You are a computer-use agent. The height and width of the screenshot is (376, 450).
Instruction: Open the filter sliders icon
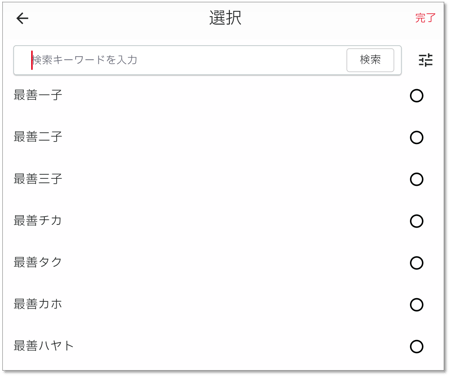point(426,60)
